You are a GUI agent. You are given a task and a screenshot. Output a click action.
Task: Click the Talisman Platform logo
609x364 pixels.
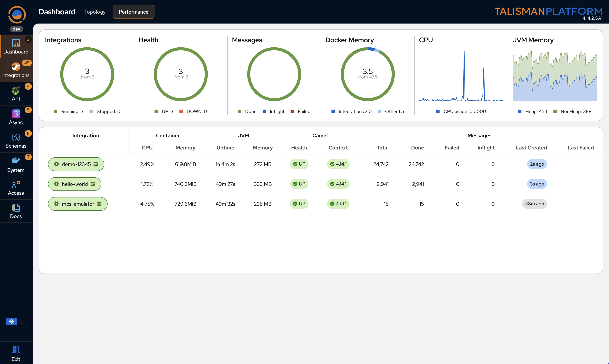549,11
